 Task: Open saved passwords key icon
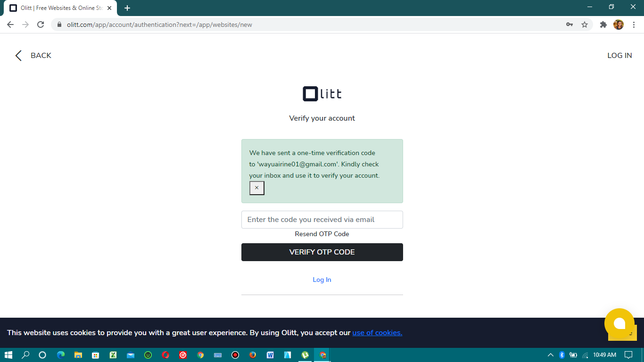click(570, 25)
